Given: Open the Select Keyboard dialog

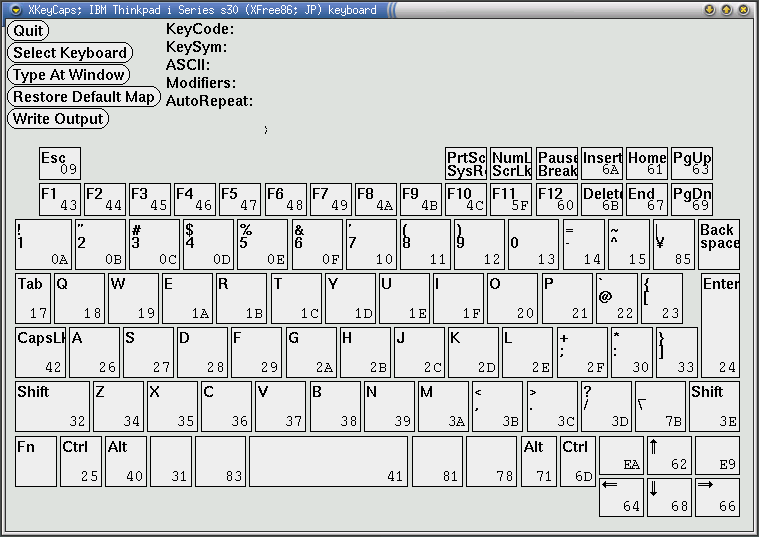Looking at the screenshot, I should pos(70,52).
